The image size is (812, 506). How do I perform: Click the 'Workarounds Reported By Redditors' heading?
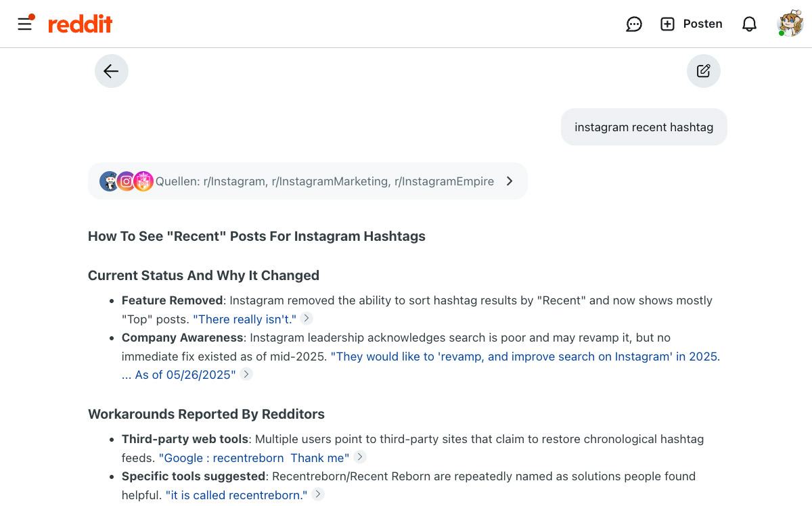coord(206,414)
